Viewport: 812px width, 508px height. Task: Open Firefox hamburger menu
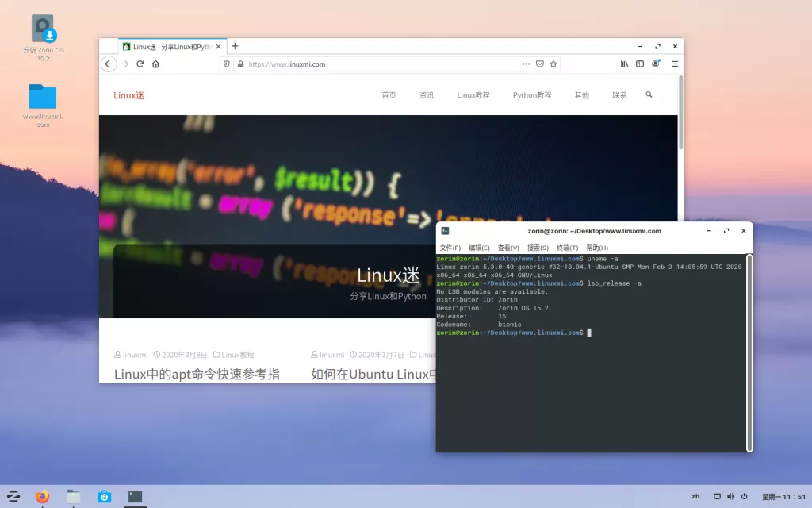pos(675,63)
